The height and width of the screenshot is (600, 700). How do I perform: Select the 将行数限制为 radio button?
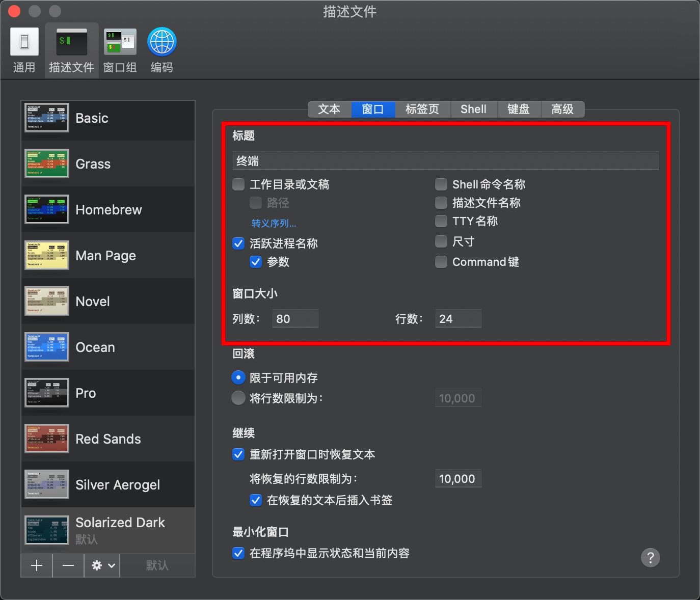(238, 398)
